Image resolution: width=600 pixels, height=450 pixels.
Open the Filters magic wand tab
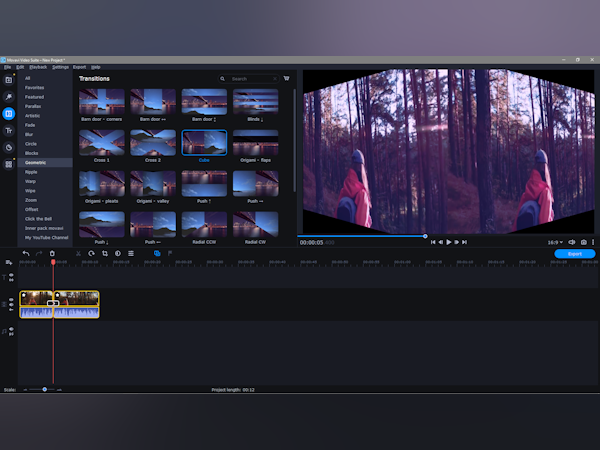(x=8, y=97)
